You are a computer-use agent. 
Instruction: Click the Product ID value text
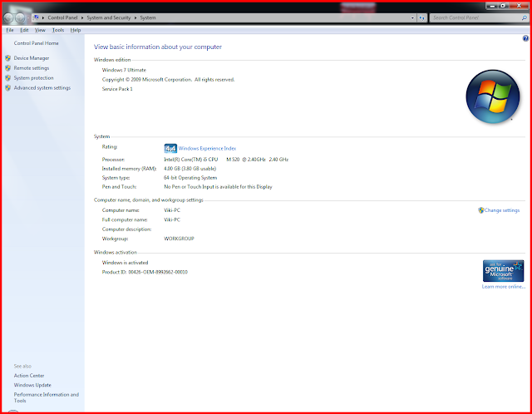pos(158,272)
